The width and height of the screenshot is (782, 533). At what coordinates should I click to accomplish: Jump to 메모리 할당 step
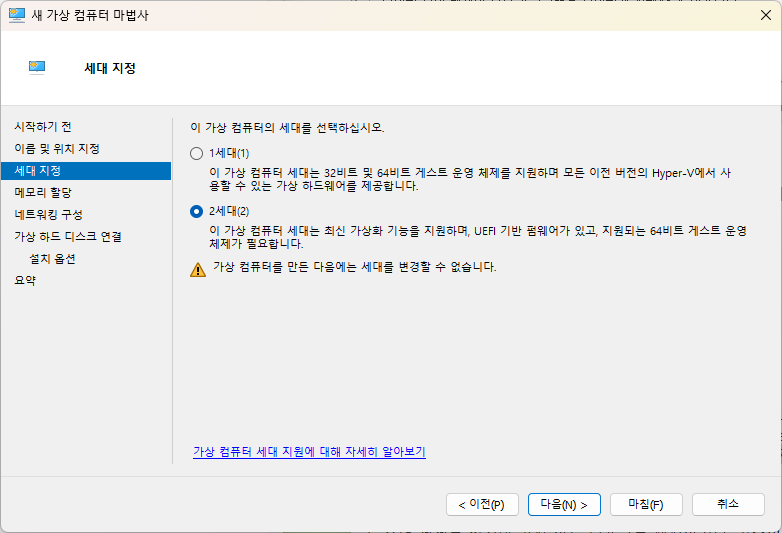click(43, 192)
